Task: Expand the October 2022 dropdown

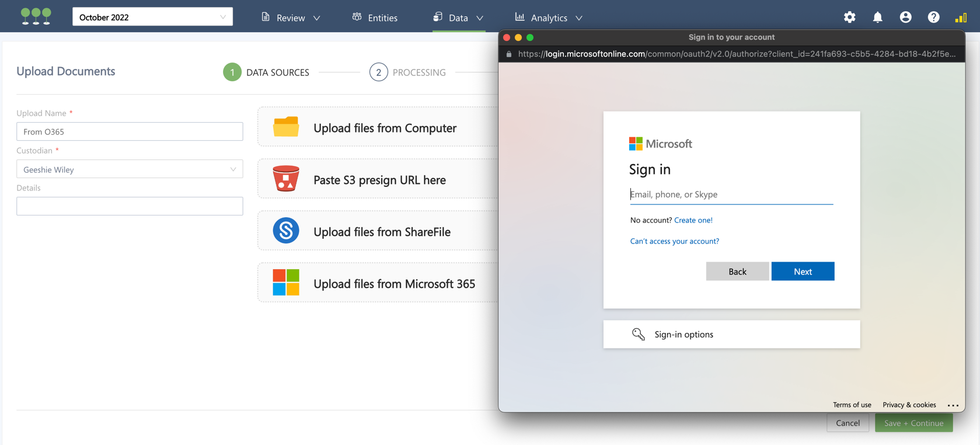Action: coord(152,17)
